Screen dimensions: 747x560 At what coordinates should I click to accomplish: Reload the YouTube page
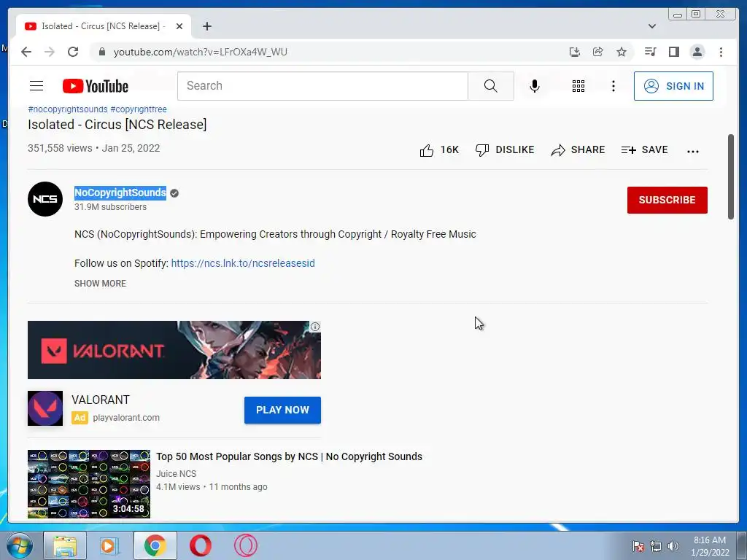pyautogui.click(x=73, y=52)
